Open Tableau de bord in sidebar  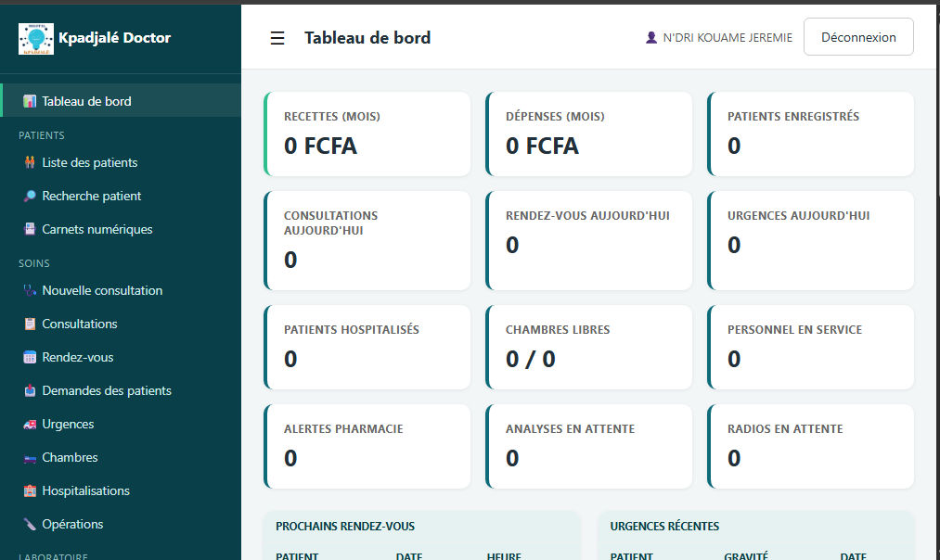pyautogui.click(x=121, y=101)
